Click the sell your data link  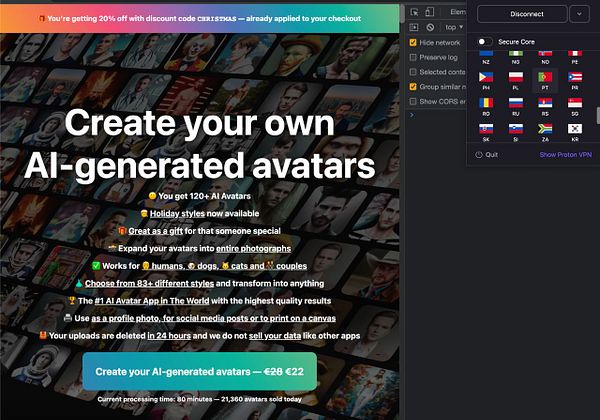tap(275, 336)
